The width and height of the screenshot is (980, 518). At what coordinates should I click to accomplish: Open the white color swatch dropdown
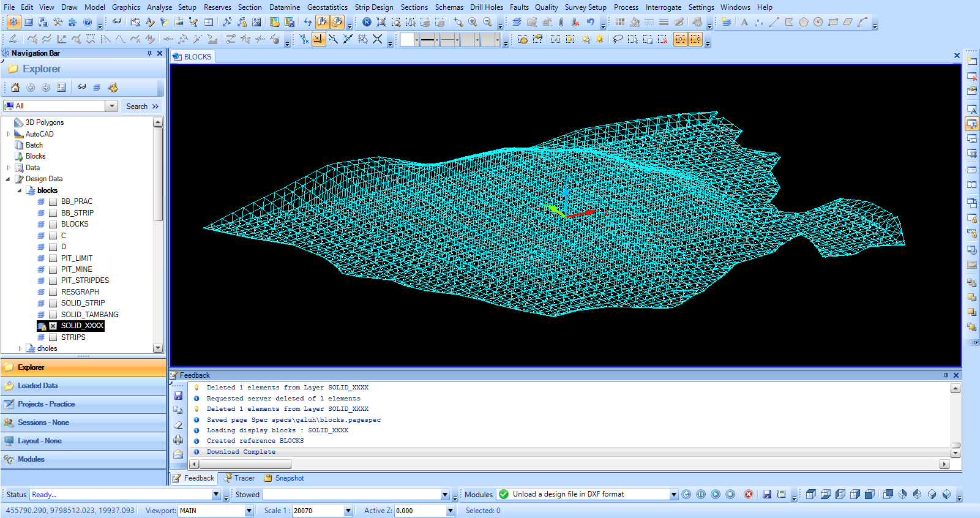coord(417,40)
